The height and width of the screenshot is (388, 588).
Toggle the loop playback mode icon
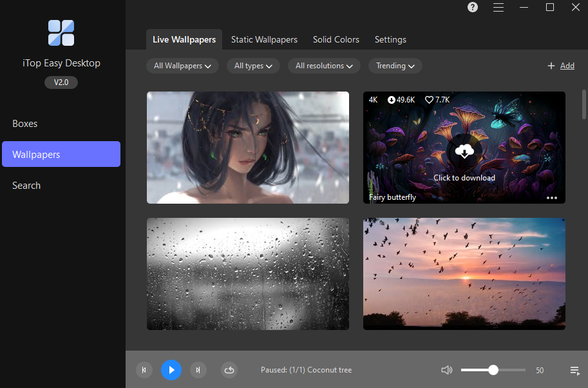tap(229, 370)
